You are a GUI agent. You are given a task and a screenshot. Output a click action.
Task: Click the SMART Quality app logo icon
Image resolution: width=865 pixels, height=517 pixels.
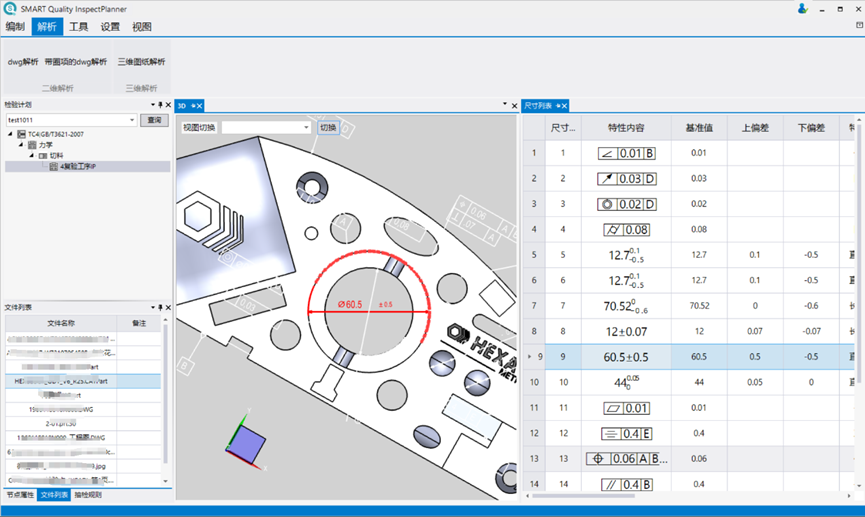10,8
